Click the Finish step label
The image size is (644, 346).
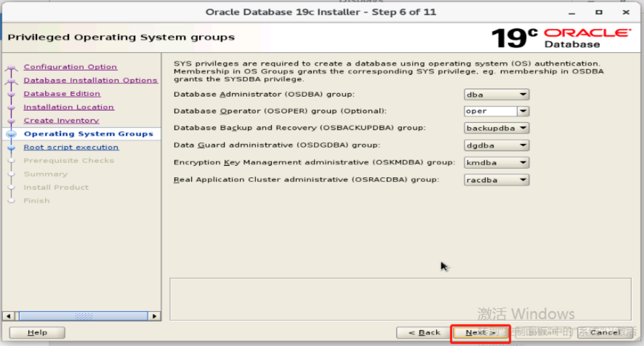click(x=37, y=201)
